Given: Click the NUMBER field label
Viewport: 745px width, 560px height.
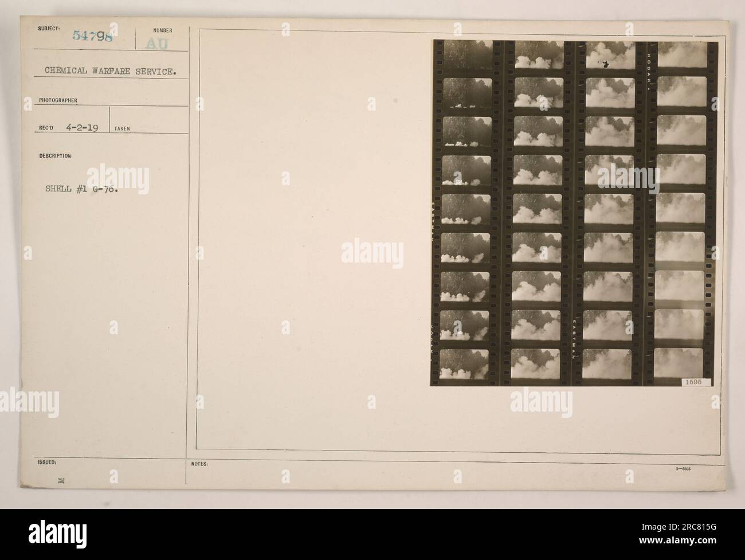Looking at the screenshot, I should (x=163, y=30).
